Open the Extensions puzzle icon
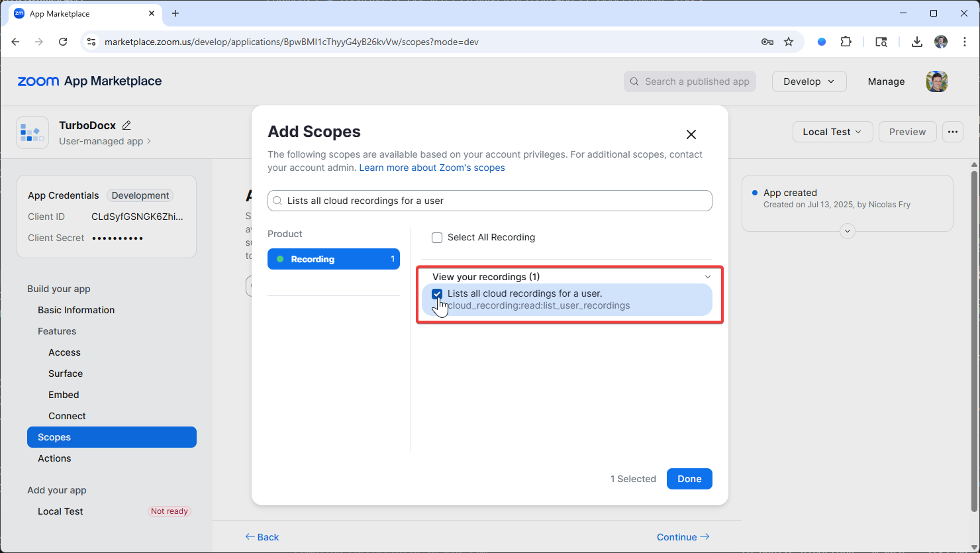980x553 pixels. point(846,42)
